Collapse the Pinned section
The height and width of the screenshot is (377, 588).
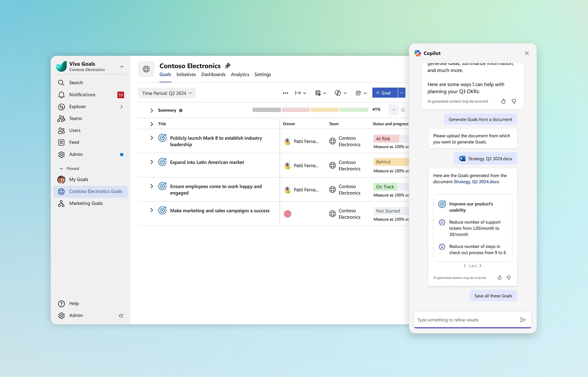(61, 168)
